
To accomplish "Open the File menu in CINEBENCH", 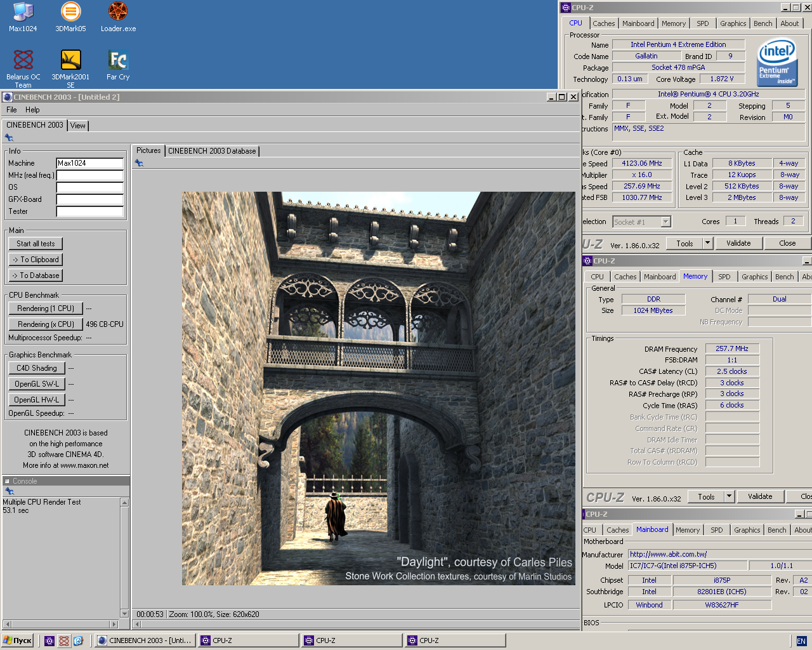I will point(11,110).
